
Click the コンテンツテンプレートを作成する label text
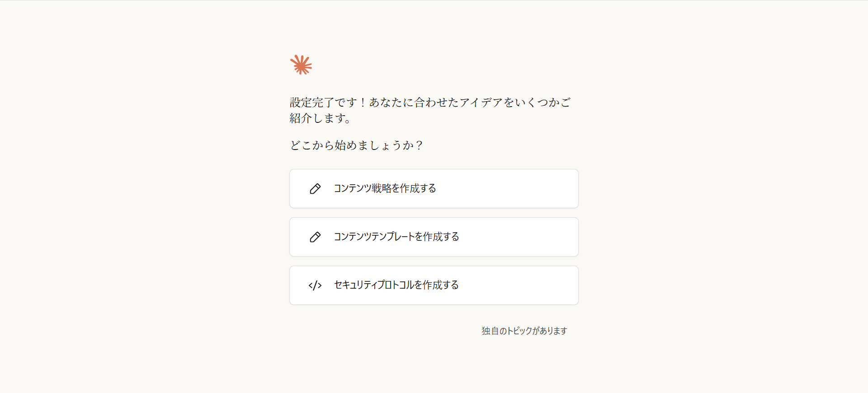[x=396, y=237]
